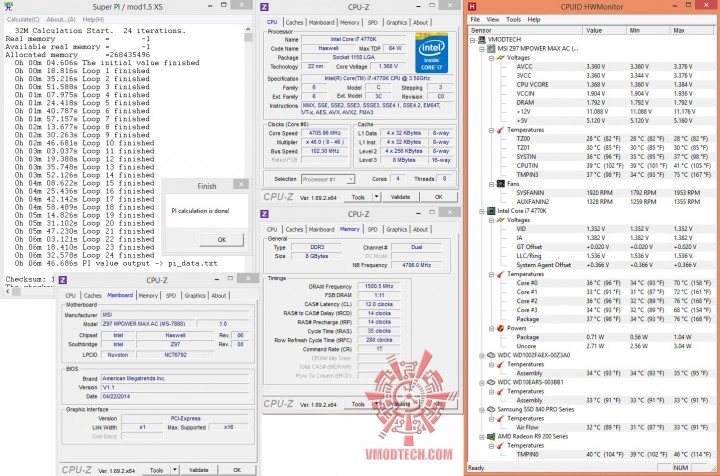Click the Voltages lightning icon under MSI board
The image size is (720, 476).
501,58
